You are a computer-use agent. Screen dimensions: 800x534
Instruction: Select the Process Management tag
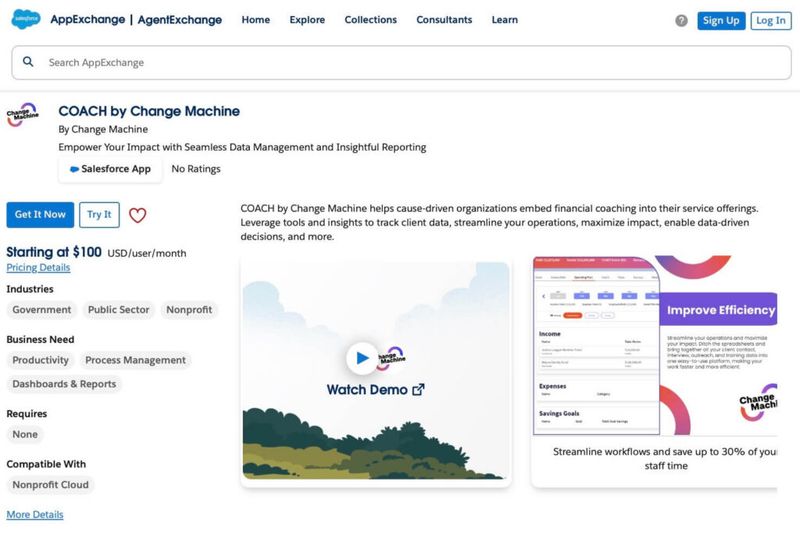tap(135, 360)
